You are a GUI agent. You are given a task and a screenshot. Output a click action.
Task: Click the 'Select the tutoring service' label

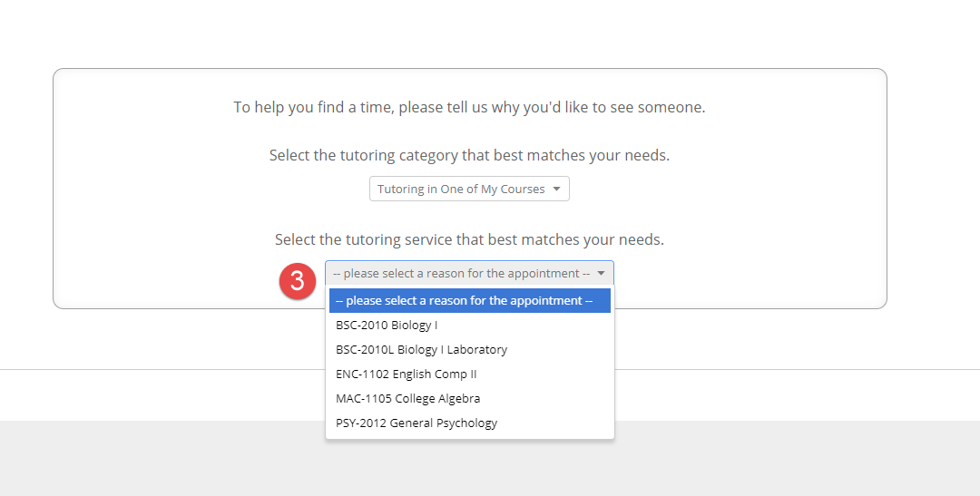pos(469,240)
